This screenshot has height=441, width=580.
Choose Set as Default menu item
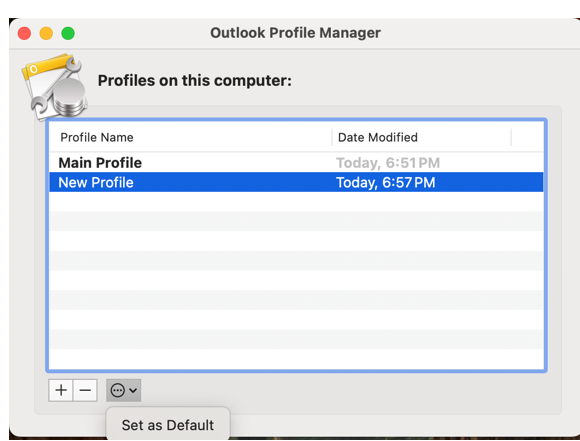click(168, 425)
